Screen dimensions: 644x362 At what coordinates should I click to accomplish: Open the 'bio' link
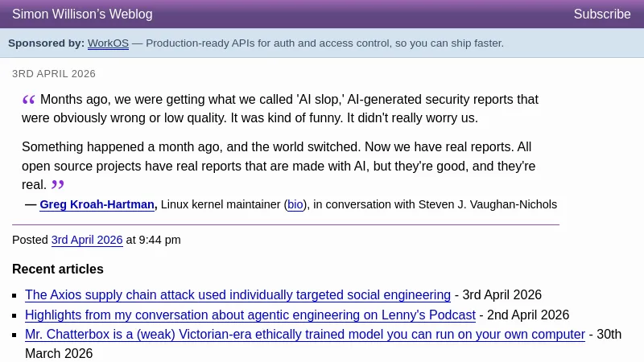pyautogui.click(x=295, y=205)
